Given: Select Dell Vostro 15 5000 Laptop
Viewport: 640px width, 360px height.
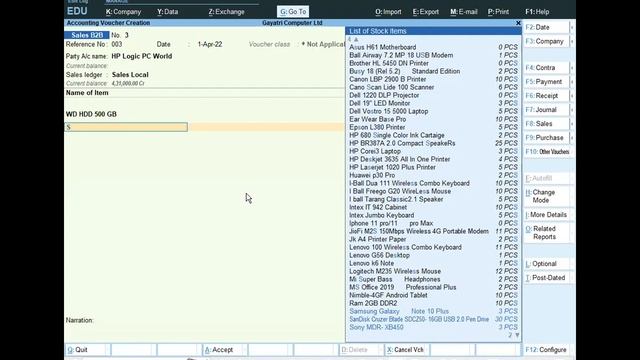Looking at the screenshot, I should tap(433, 111).
